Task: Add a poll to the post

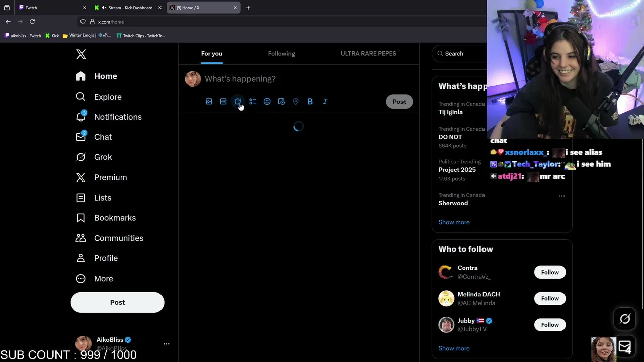Action: pos(253,101)
